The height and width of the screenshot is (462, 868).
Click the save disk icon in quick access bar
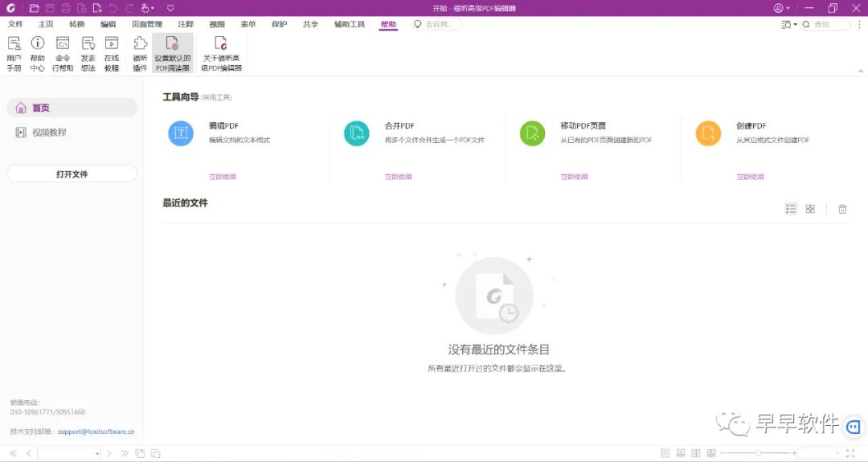click(x=50, y=8)
